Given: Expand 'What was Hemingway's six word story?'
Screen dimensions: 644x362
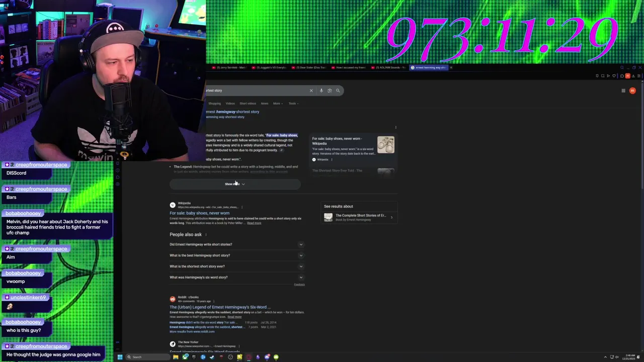Looking at the screenshot, I should point(236,278).
